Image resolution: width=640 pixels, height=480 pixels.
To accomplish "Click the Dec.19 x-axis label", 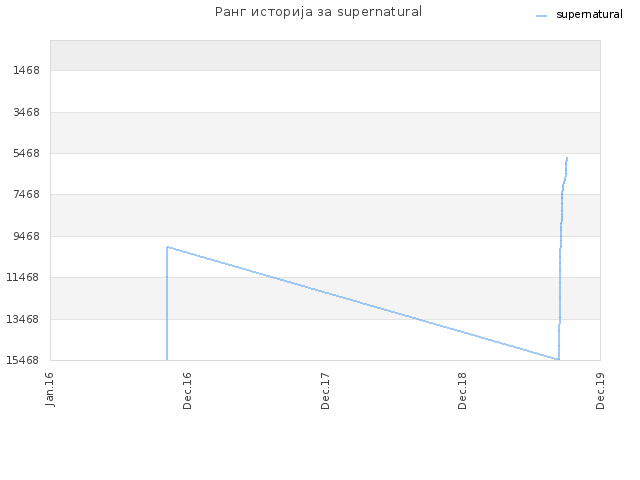I will click(x=600, y=391).
